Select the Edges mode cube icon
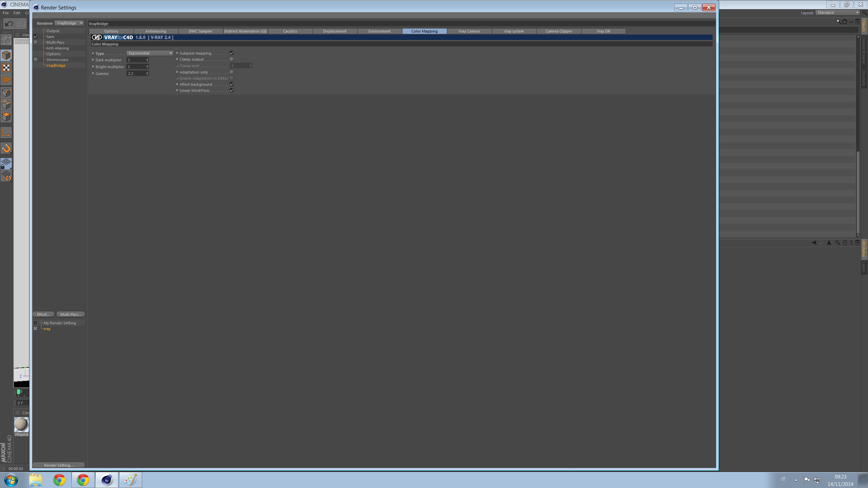868x488 pixels. pos(6,105)
